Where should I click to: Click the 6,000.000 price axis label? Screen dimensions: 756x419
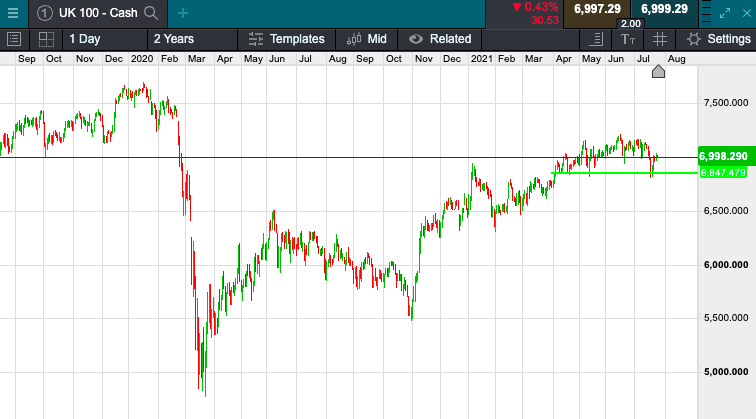726,265
